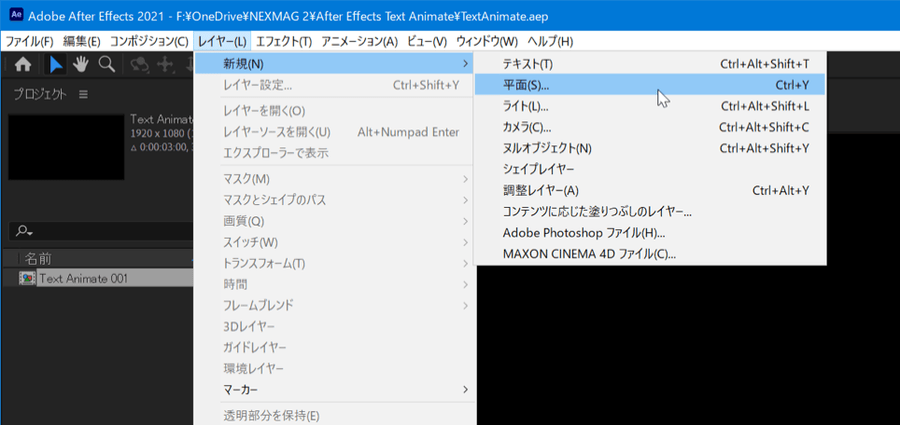Image resolution: width=900 pixels, height=425 pixels.
Task: Expand the トランスフォーム(T) submenu
Action: point(334,264)
